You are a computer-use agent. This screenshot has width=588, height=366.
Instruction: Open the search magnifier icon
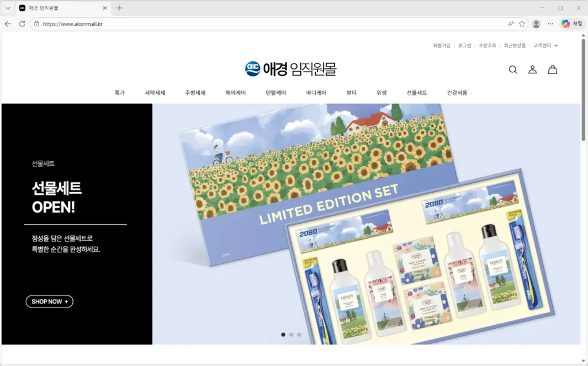513,69
